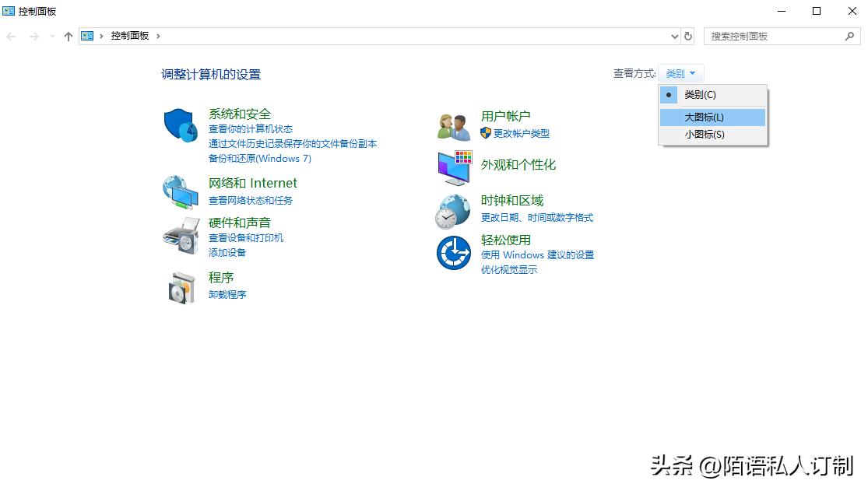
Task: Click inside the 搜索控制面板 search box
Action: click(x=778, y=36)
